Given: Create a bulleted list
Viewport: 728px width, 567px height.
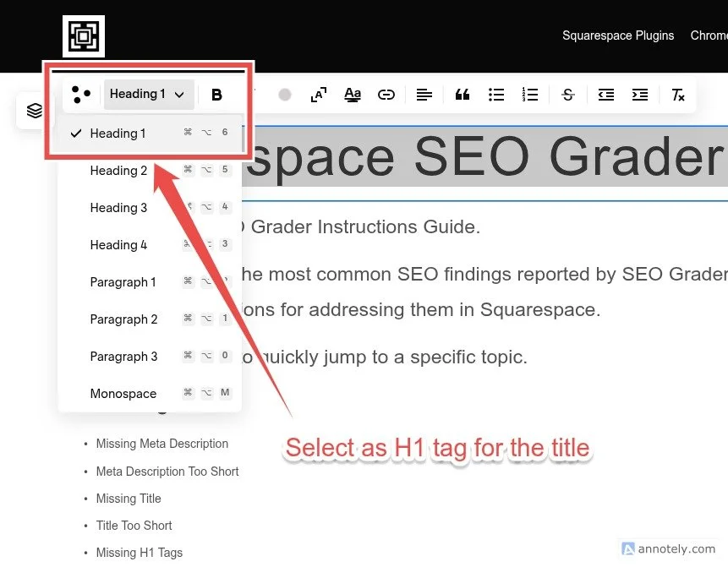Looking at the screenshot, I should click(x=496, y=95).
